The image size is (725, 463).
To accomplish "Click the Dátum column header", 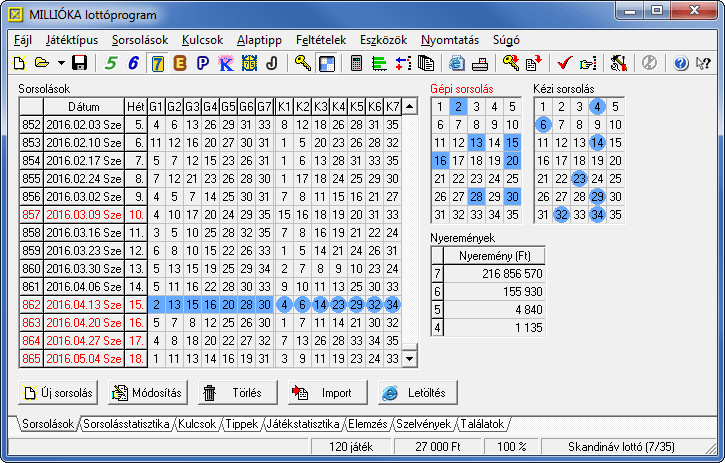I will (x=84, y=107).
